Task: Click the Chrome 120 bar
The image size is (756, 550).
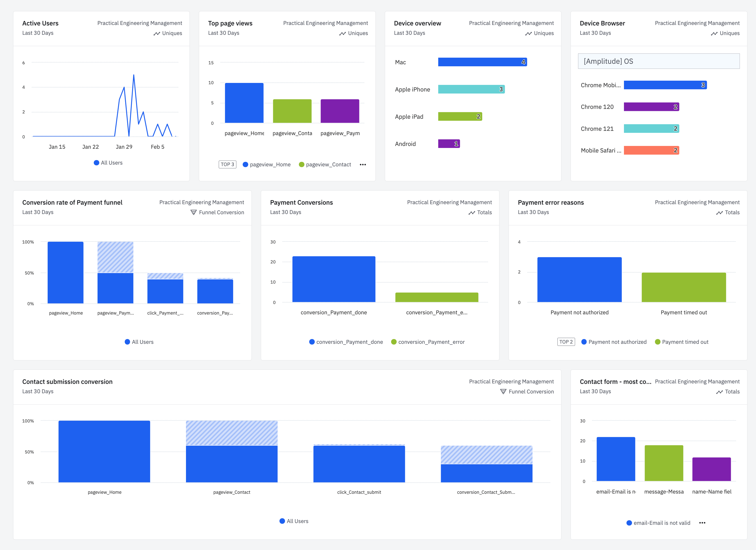Action: (x=651, y=107)
